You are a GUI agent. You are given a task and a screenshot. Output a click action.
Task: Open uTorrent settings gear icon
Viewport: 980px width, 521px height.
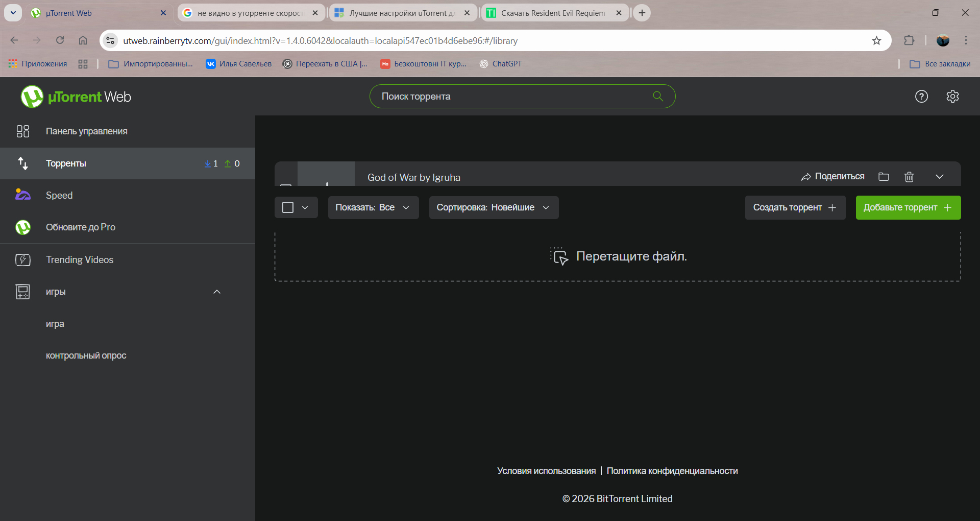click(952, 97)
